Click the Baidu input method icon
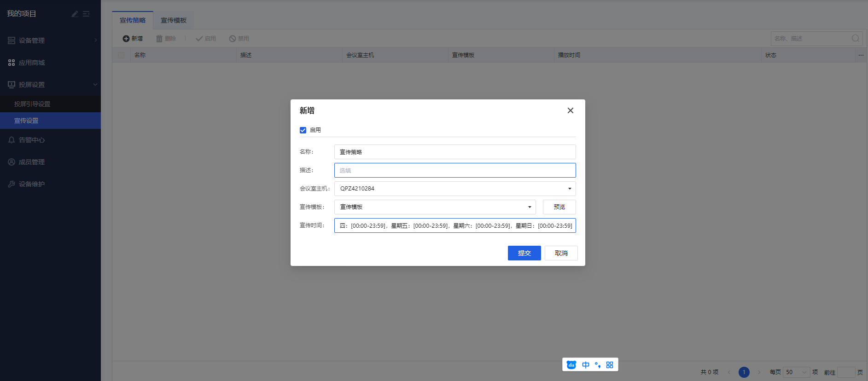The height and width of the screenshot is (381, 868). (x=571, y=365)
